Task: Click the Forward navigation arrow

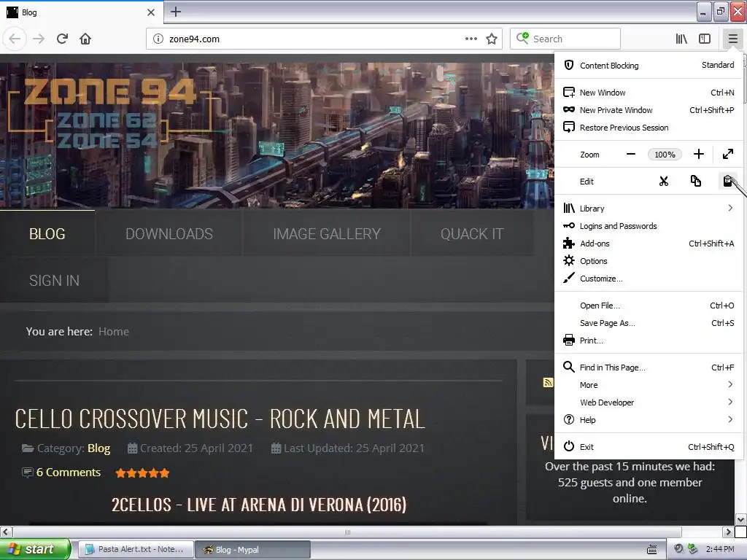Action: tap(39, 39)
